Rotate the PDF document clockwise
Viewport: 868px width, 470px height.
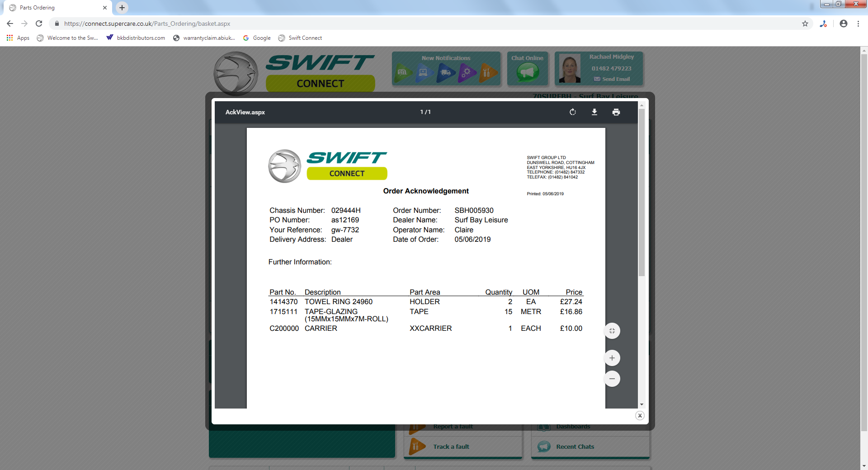click(573, 112)
